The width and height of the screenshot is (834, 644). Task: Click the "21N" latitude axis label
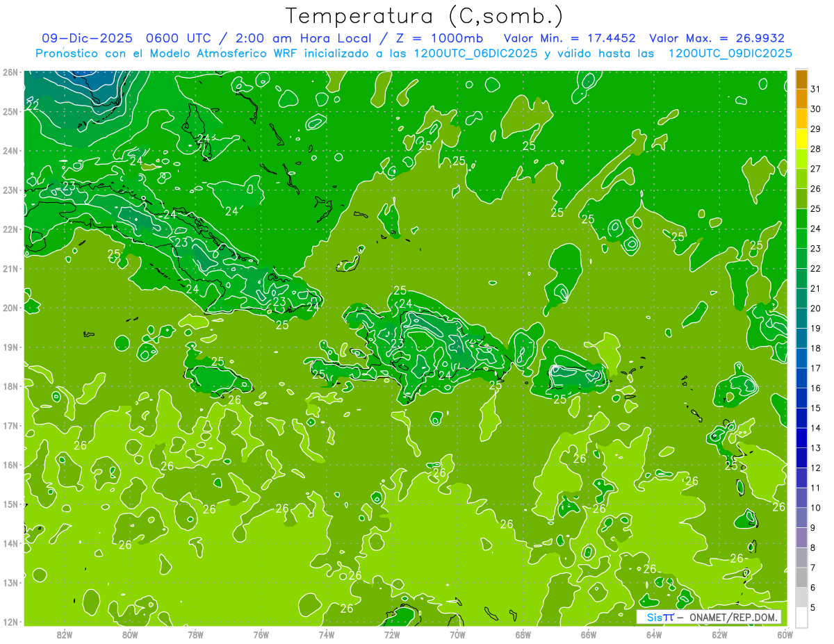10,268
